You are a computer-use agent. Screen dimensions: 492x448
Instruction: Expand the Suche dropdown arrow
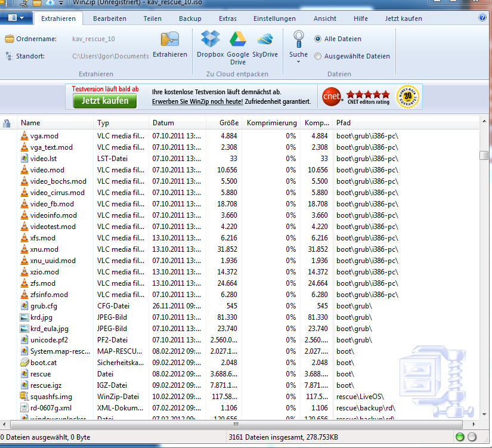point(298,62)
